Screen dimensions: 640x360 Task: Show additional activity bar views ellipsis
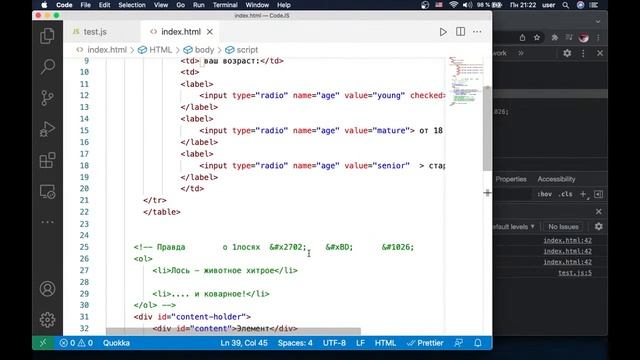point(47,222)
